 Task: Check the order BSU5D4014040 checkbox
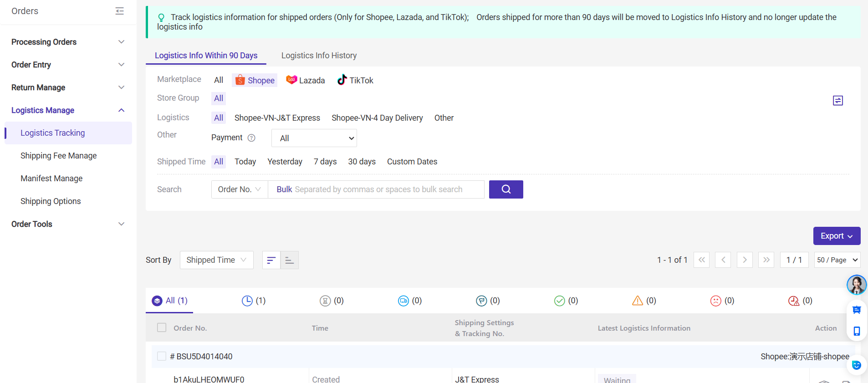pos(162,356)
